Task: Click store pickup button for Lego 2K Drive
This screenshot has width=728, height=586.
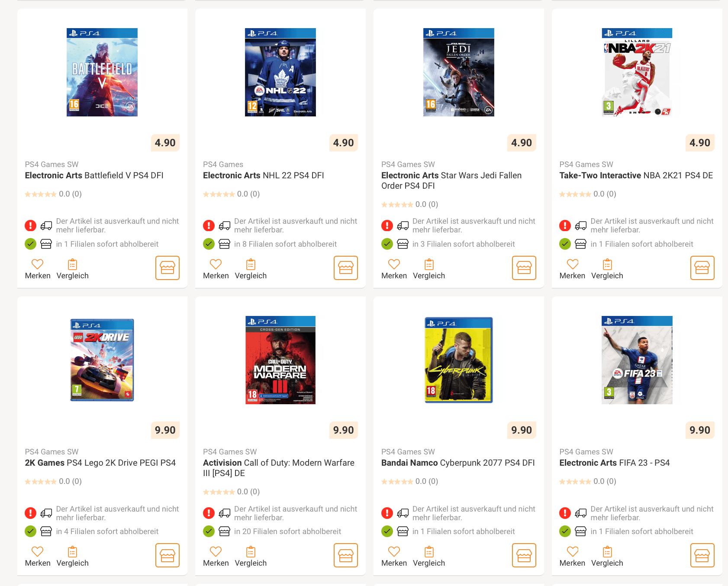Action: (x=168, y=555)
